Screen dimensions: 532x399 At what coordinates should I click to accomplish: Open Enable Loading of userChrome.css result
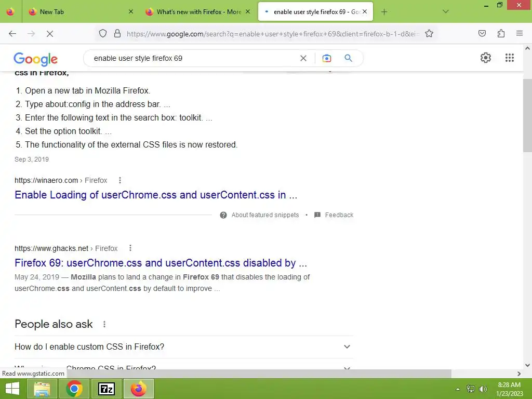coord(156,195)
